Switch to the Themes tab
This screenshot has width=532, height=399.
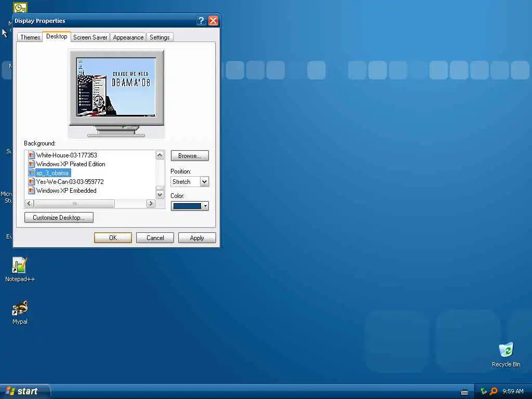[30, 37]
